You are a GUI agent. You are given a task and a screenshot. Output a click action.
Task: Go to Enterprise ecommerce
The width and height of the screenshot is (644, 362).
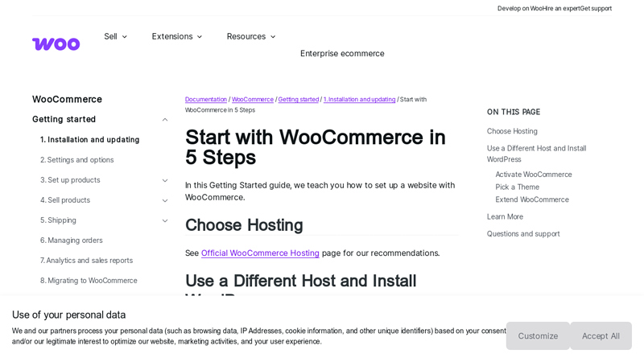342,53
